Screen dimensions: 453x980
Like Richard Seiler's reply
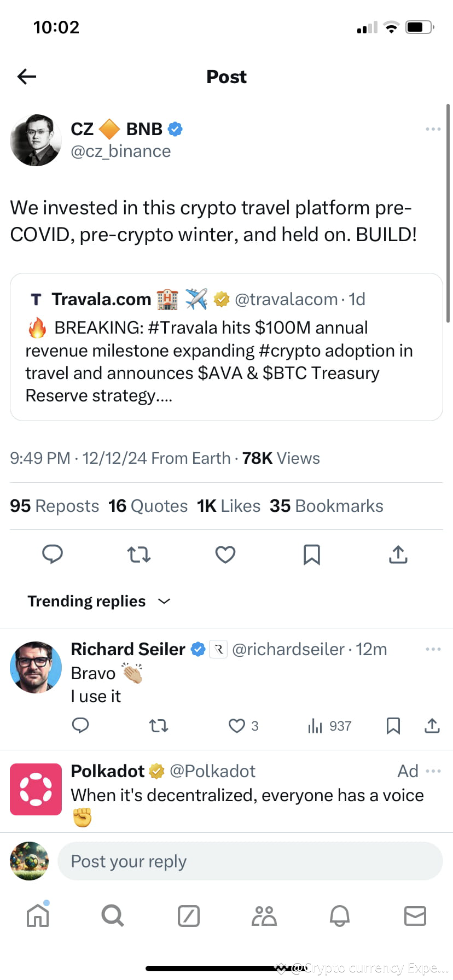pos(237,726)
